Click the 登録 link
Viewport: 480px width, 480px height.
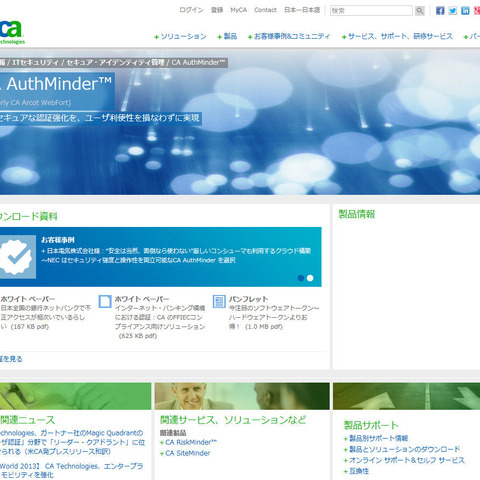click(217, 10)
